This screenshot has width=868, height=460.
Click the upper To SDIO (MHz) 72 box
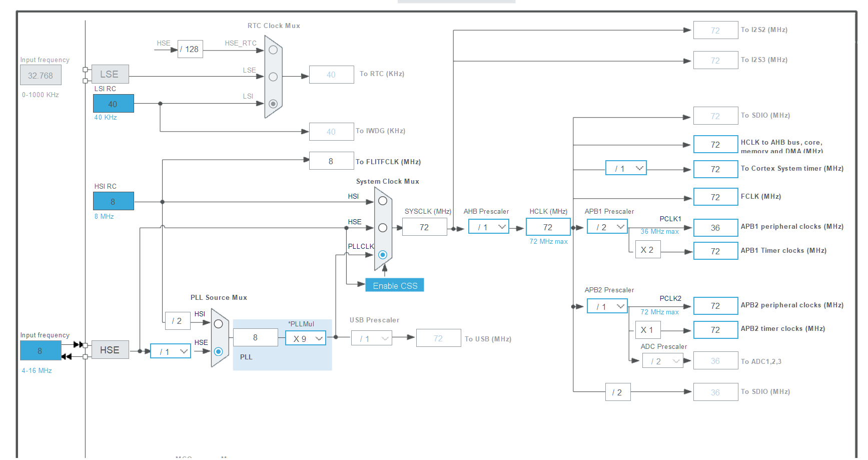pos(716,116)
